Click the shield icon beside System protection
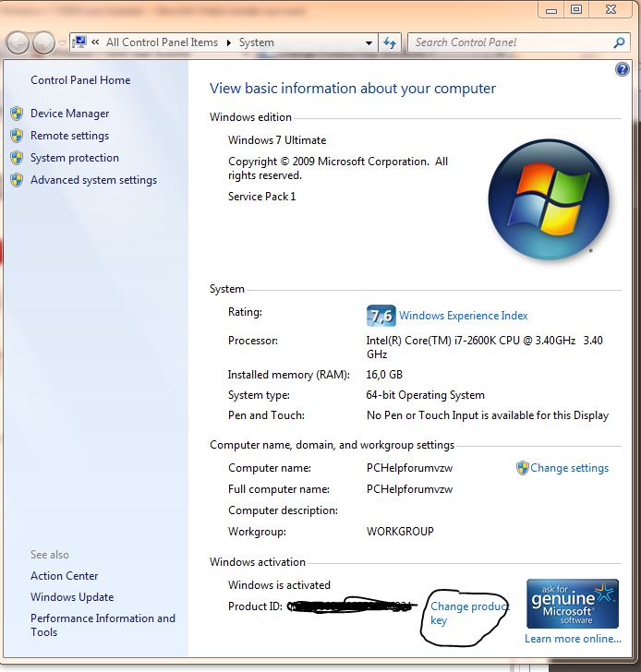The image size is (641, 672). point(17,158)
